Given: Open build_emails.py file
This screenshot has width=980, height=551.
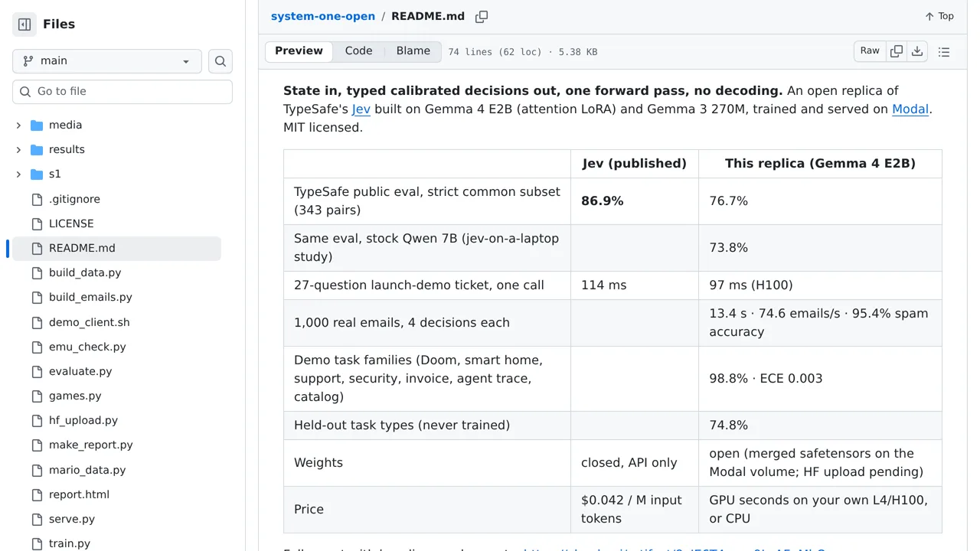Looking at the screenshot, I should [90, 297].
